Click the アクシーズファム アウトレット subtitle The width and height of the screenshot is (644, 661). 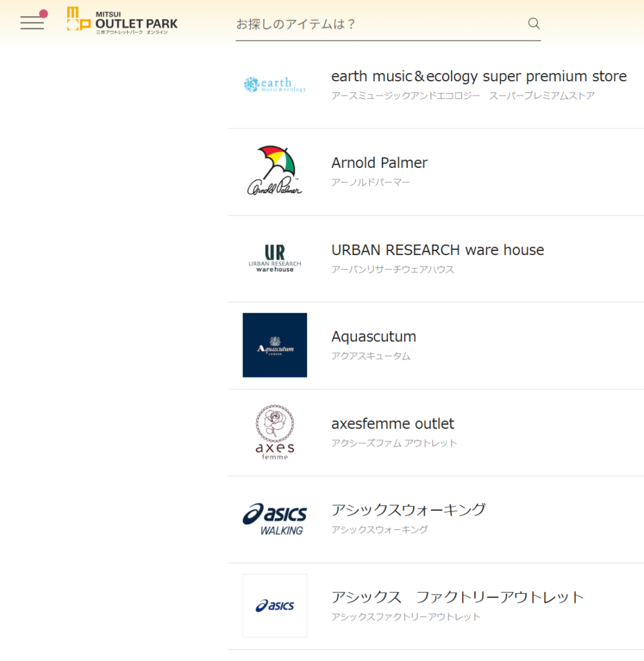click(x=394, y=443)
